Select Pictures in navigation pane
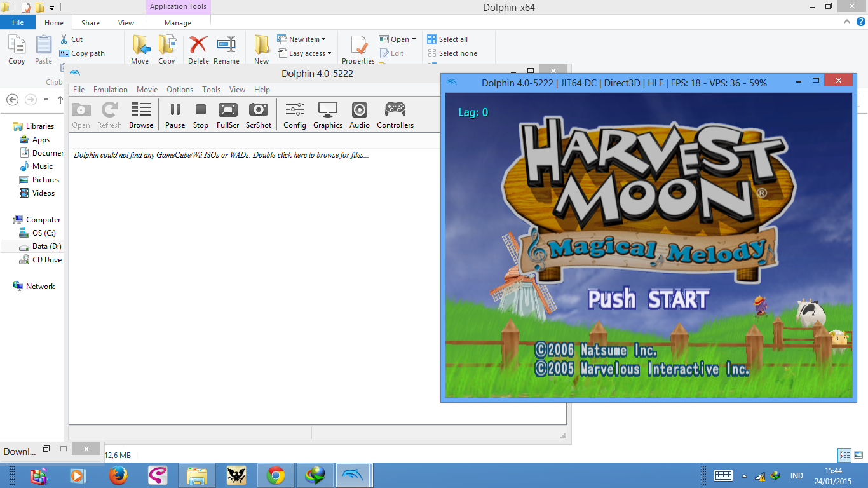The image size is (868, 488). [x=39, y=180]
